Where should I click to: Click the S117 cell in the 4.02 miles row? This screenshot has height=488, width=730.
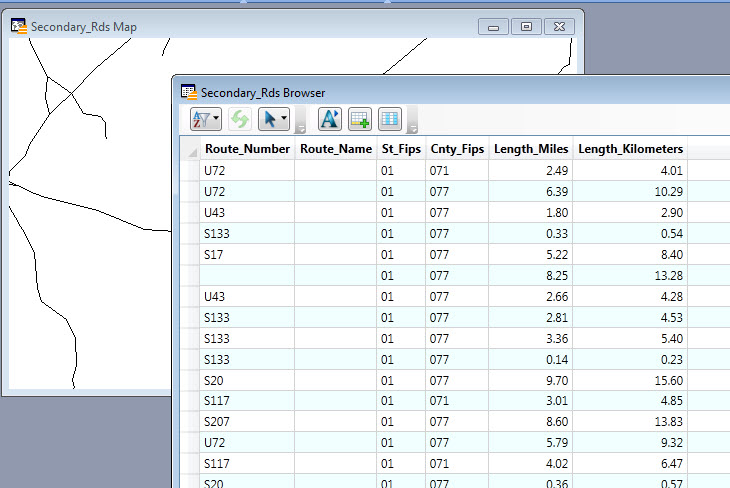tap(247, 463)
